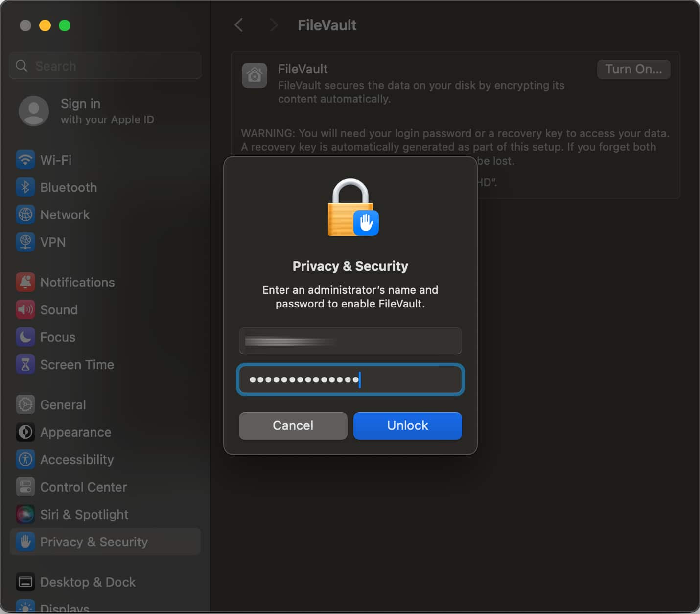
Task: Click the Bluetooth sidebar icon
Action: point(25,187)
